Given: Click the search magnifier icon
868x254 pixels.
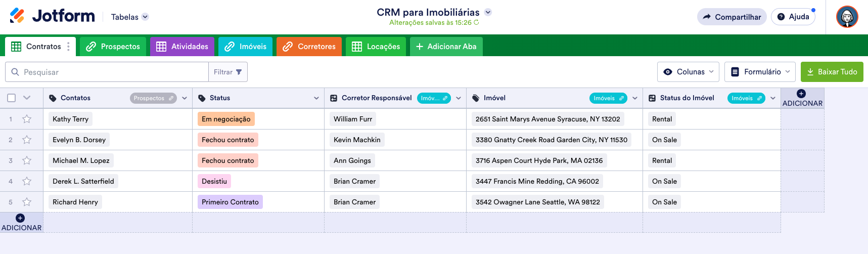Looking at the screenshot, I should 15,72.
